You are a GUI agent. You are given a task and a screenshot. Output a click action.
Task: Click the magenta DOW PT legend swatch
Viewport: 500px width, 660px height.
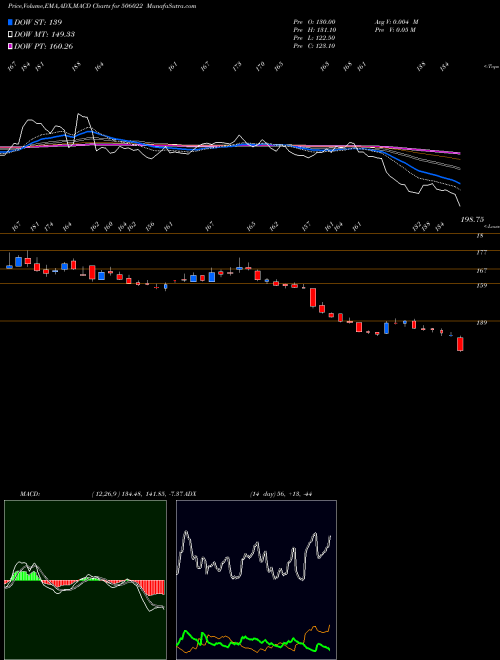10,46
